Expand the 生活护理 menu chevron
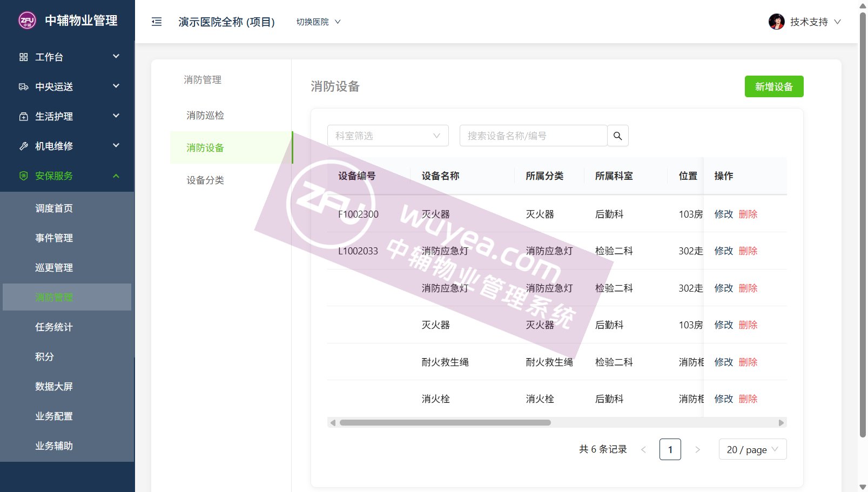 (x=116, y=116)
